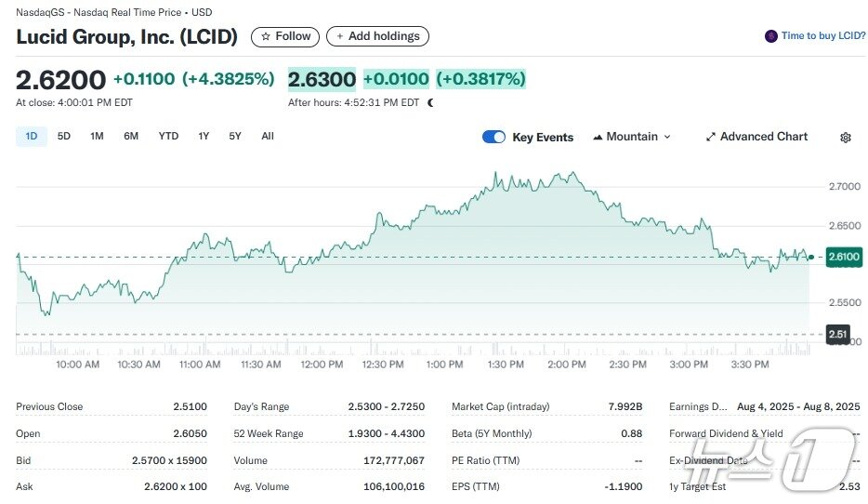Show the YTD chart range
Screen dimensions: 868x504
coord(168,136)
